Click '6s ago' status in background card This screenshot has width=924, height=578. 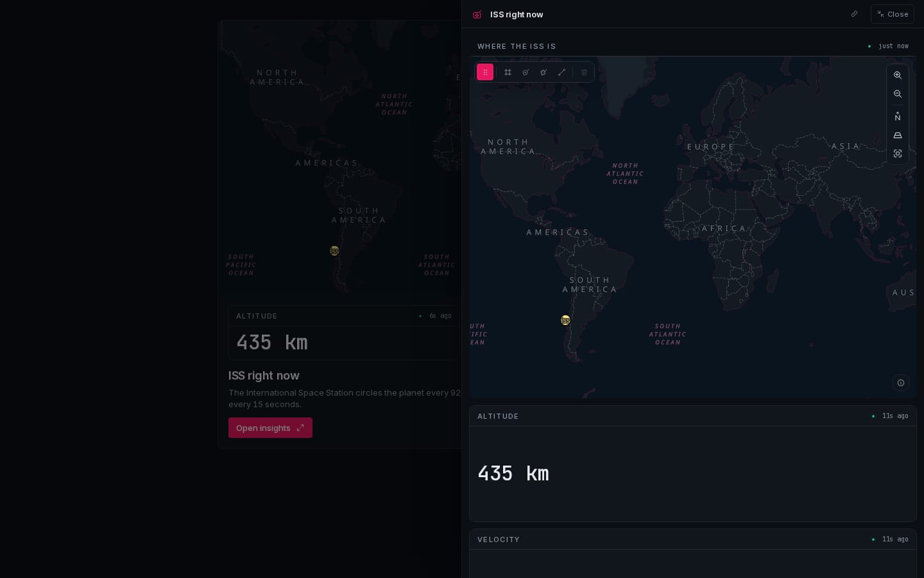point(440,316)
